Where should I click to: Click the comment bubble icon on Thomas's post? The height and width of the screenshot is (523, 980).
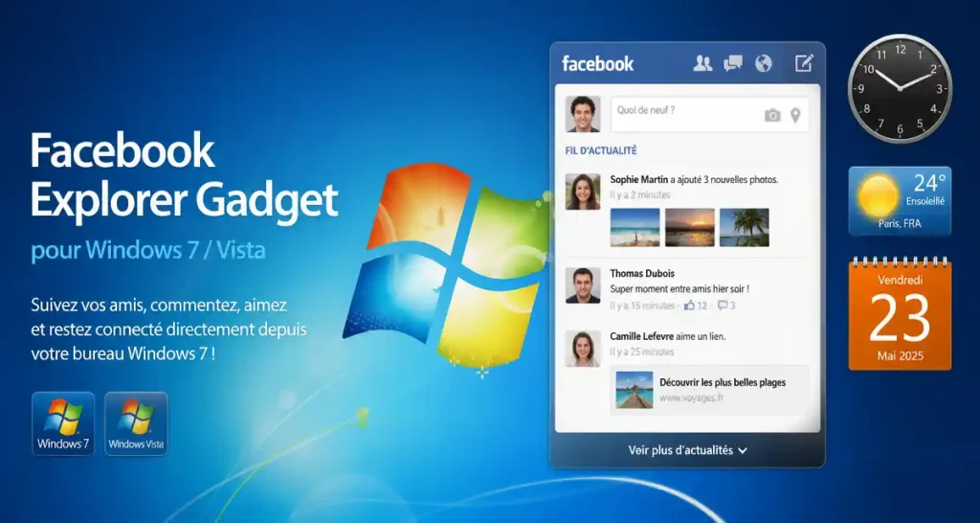(x=723, y=306)
